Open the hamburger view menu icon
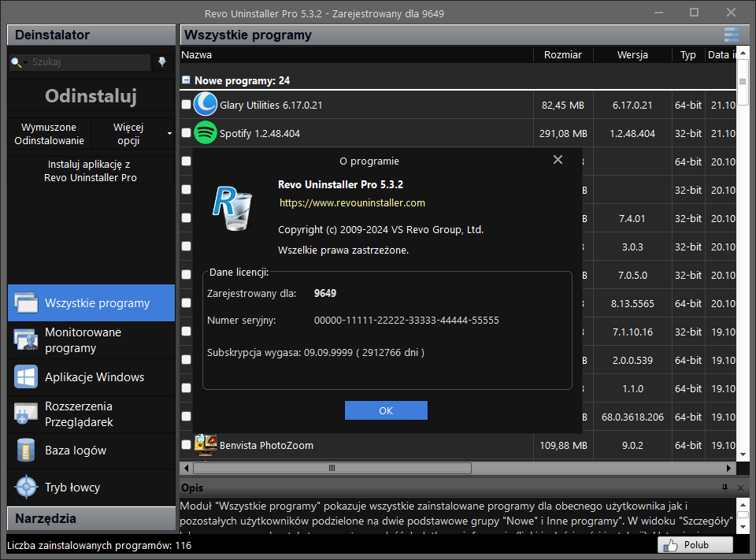 click(731, 35)
